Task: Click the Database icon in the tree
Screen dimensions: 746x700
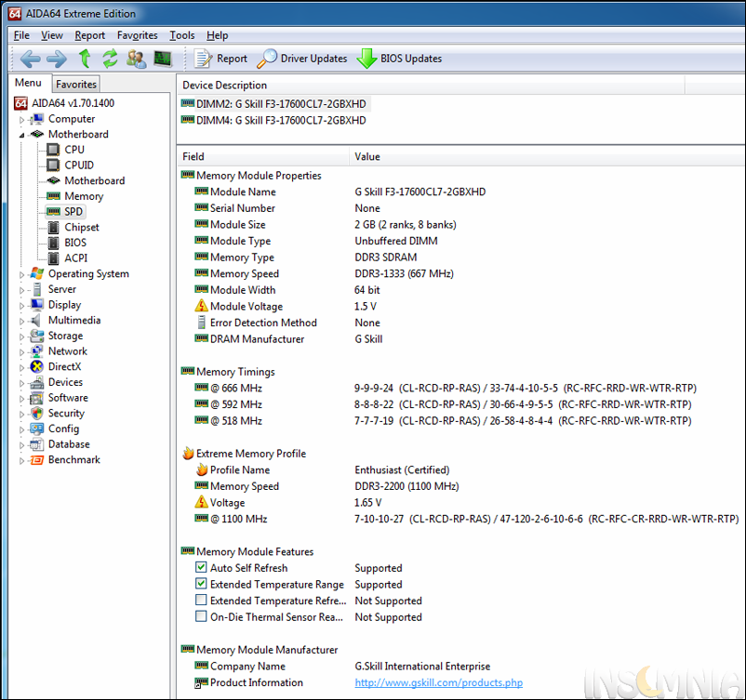Action: 36,444
